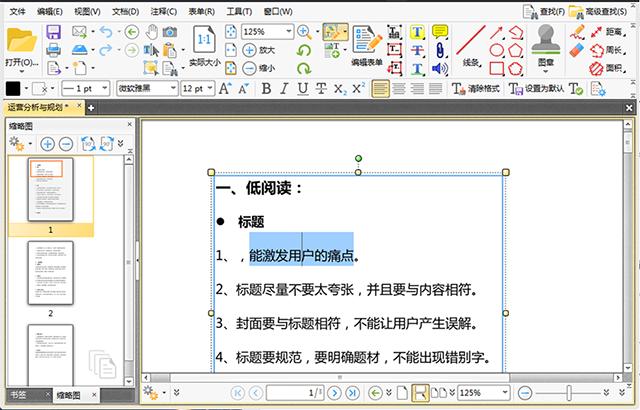
Task: Rotate page counterclockwise icon
Action: pyautogui.click(x=304, y=50)
